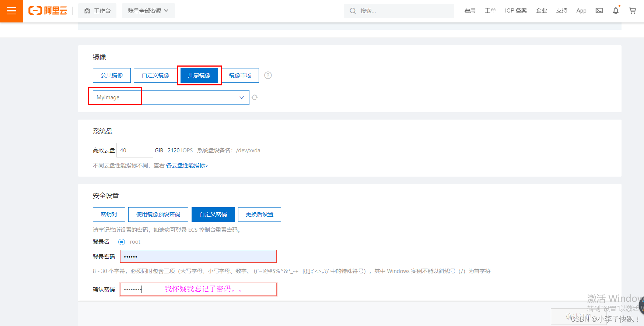
Task: Click the 2120 IOPS value text
Action: tap(180, 150)
